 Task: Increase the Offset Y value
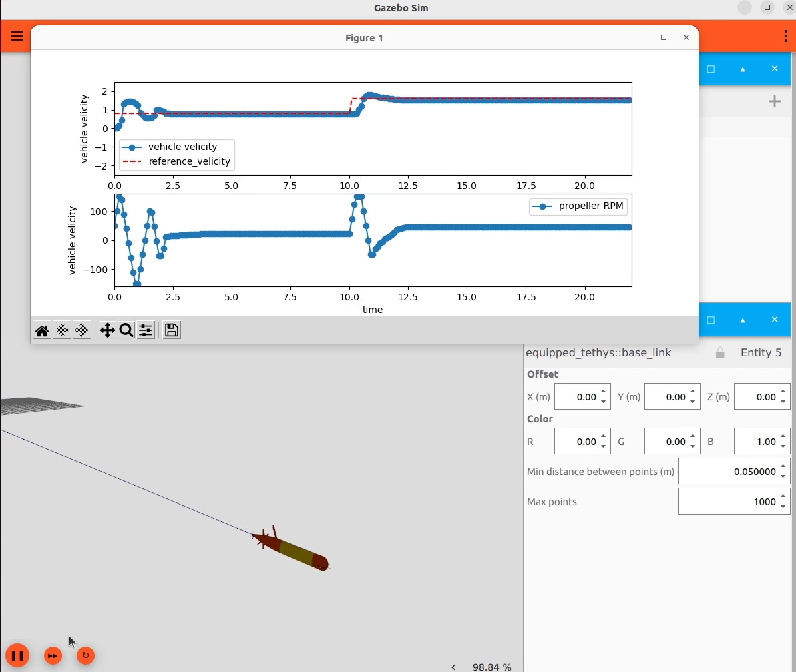click(x=693, y=392)
